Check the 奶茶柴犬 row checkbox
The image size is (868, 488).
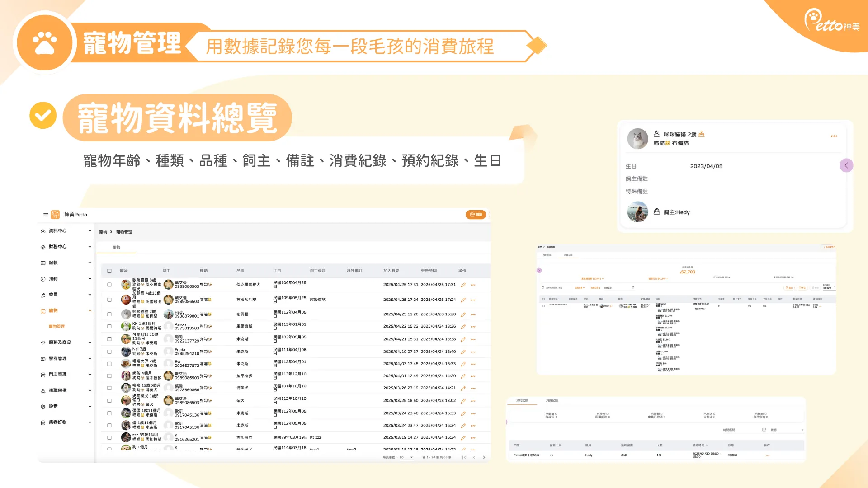tap(109, 401)
